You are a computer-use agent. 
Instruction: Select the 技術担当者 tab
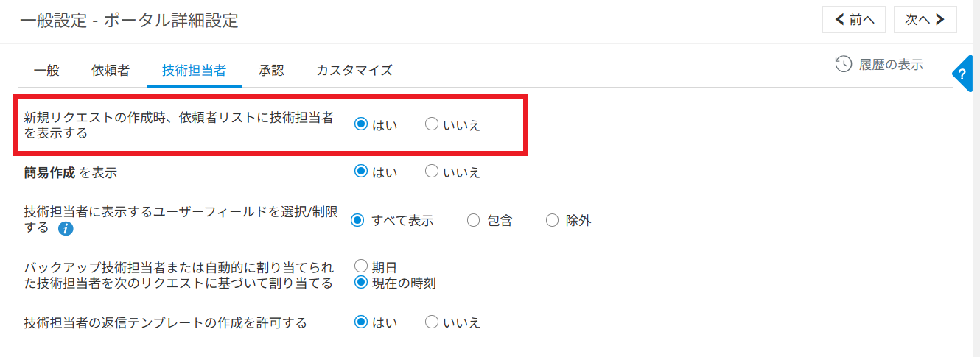(x=194, y=71)
